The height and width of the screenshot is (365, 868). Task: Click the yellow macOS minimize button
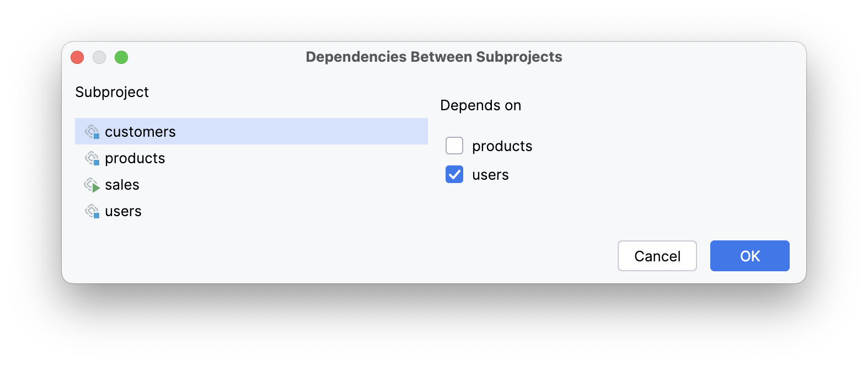[99, 57]
